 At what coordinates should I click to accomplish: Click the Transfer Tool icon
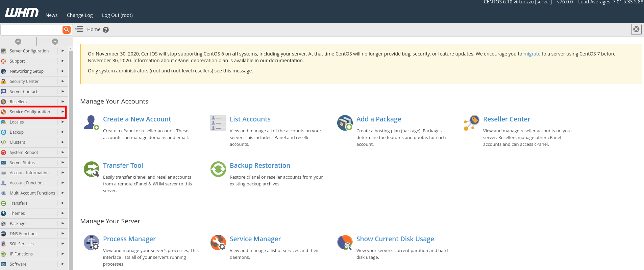click(91, 169)
